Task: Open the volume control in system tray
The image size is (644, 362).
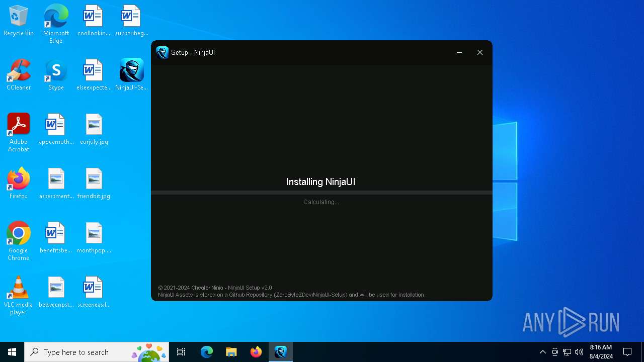Action: pyautogui.click(x=579, y=352)
